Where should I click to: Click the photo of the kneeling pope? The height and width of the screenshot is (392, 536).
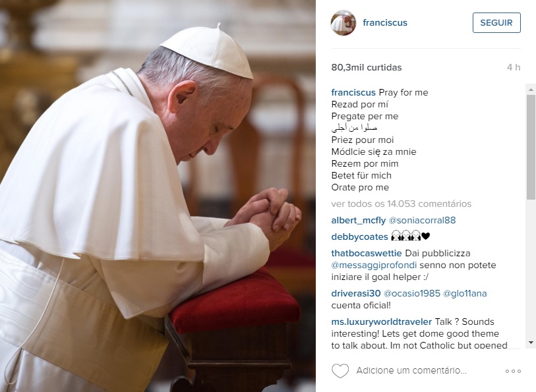158,196
